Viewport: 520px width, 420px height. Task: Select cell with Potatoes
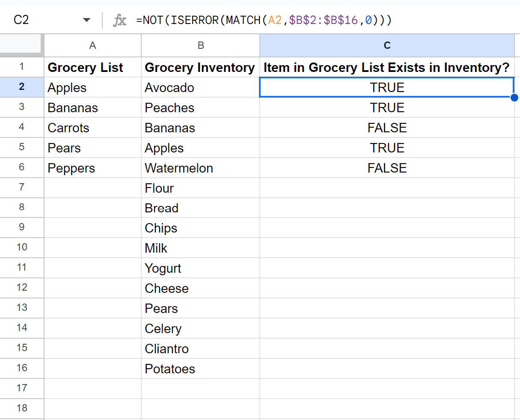pyautogui.click(x=201, y=369)
